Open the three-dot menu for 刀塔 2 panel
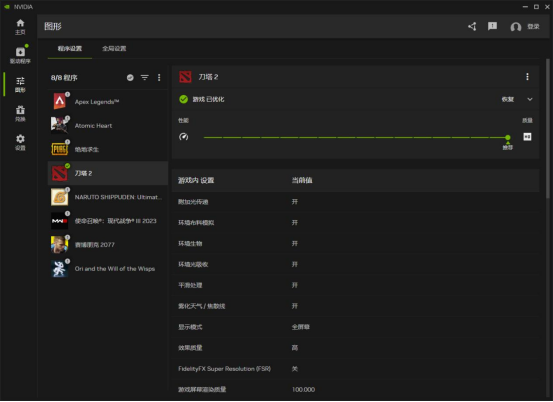The width and height of the screenshot is (553, 402). coord(527,77)
